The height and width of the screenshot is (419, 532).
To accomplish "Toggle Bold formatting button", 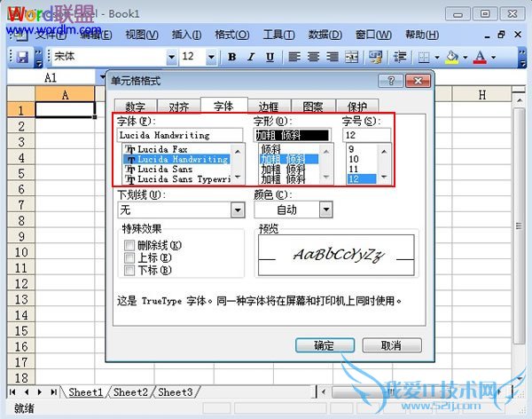I will 232,57.
